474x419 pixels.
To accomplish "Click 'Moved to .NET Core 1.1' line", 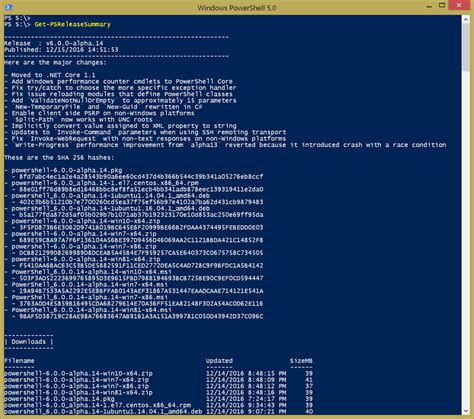I will [50, 75].
